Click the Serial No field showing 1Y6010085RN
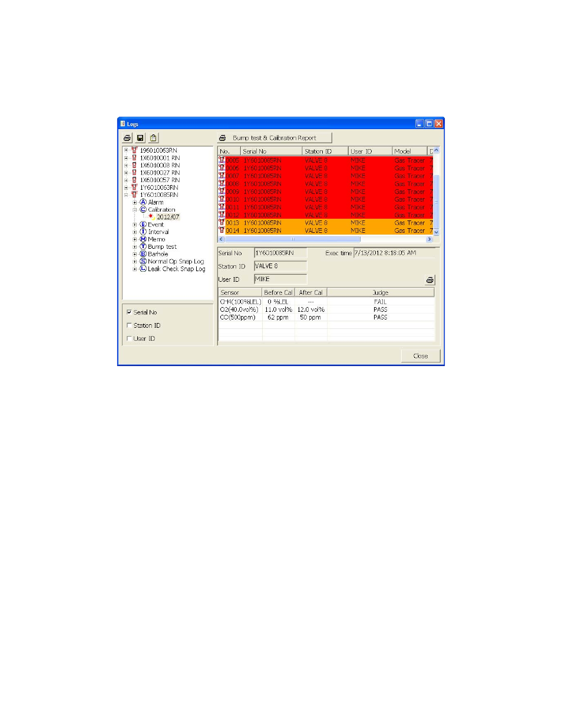The width and height of the screenshot is (562, 728). point(280,253)
